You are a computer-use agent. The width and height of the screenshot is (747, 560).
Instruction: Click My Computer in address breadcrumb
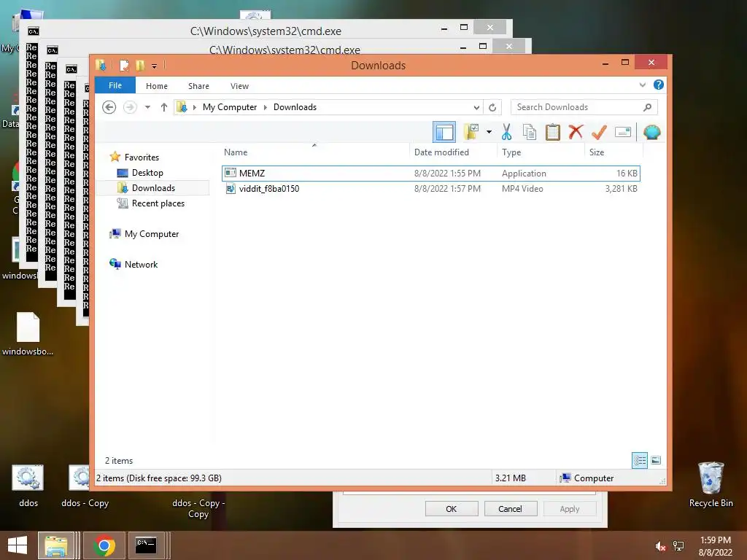(x=230, y=107)
